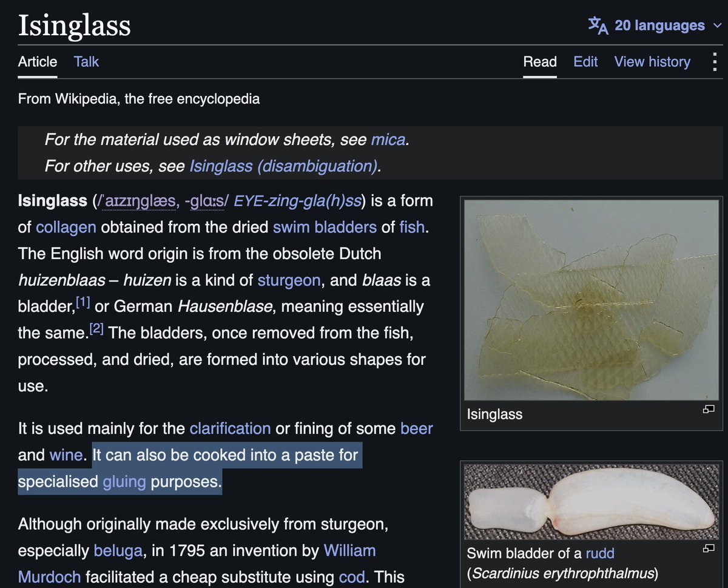Open the 20 languages translation icon
728x588 pixels.
pos(598,25)
